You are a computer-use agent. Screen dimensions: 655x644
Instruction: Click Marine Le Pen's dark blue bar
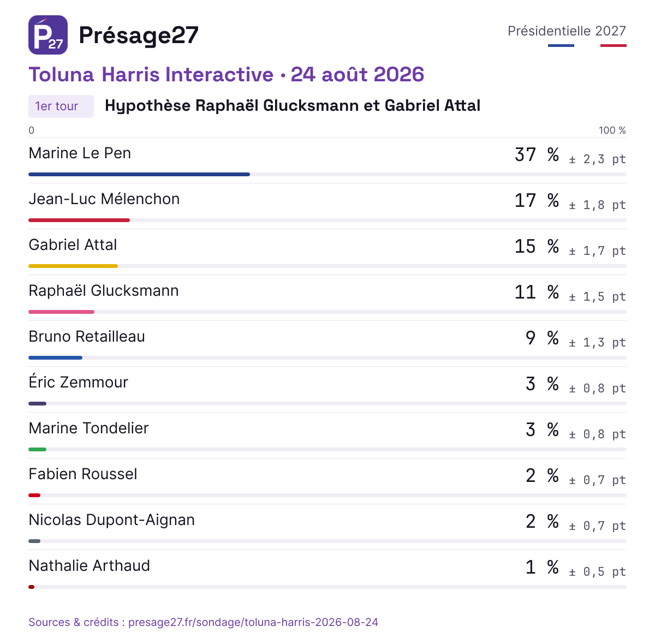pyautogui.click(x=139, y=174)
